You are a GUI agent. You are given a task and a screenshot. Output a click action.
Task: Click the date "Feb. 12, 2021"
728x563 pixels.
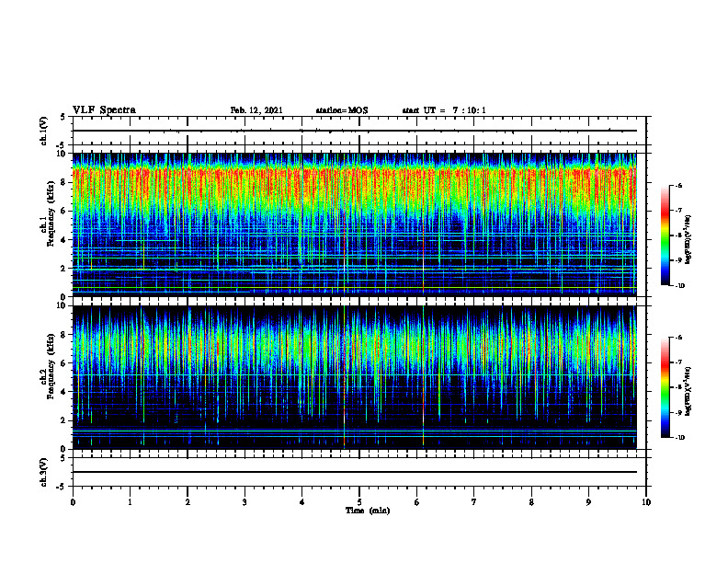tap(256, 110)
